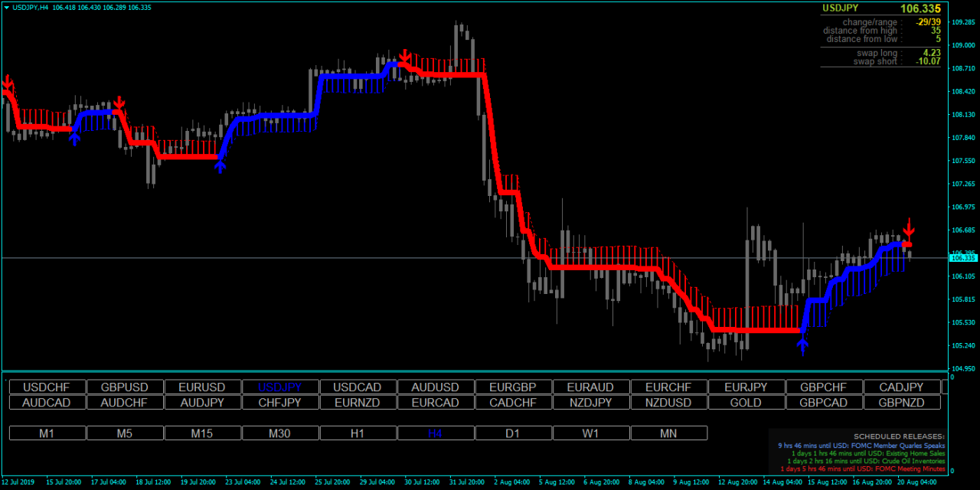Select the NZDJPY symbol button
The height and width of the screenshot is (490, 980).
point(591,403)
